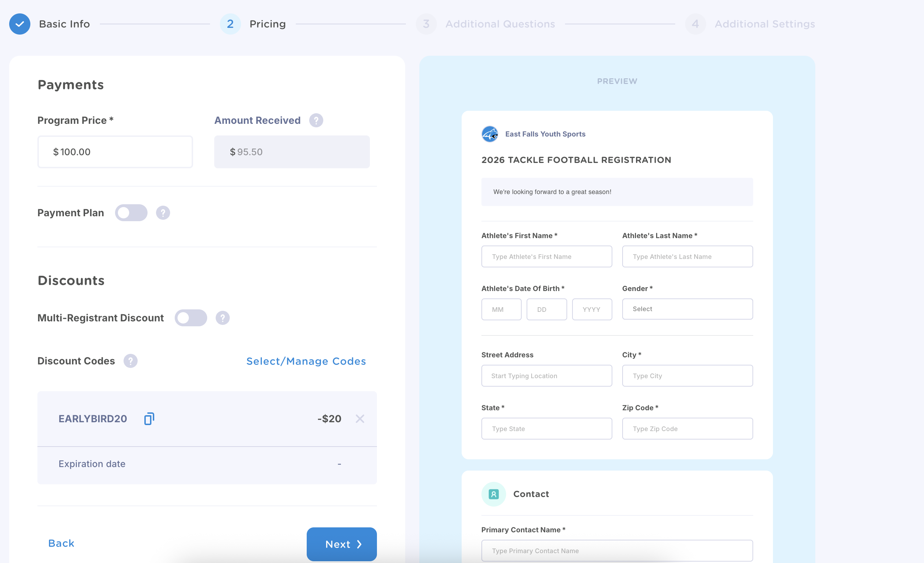This screenshot has height=563, width=924.
Task: Enable the Payment Plan toggle
Action: (131, 213)
